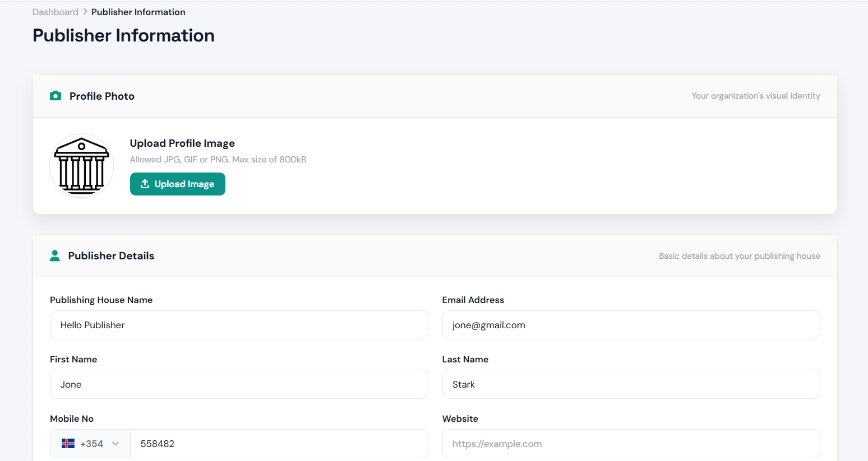Viewport: 868px width, 461px height.
Task: Click the upload arrow icon in button
Action: click(x=145, y=184)
